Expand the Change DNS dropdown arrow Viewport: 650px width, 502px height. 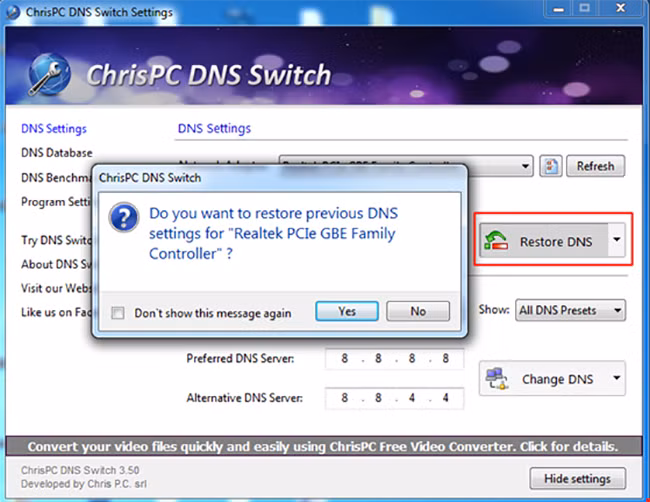tap(617, 379)
